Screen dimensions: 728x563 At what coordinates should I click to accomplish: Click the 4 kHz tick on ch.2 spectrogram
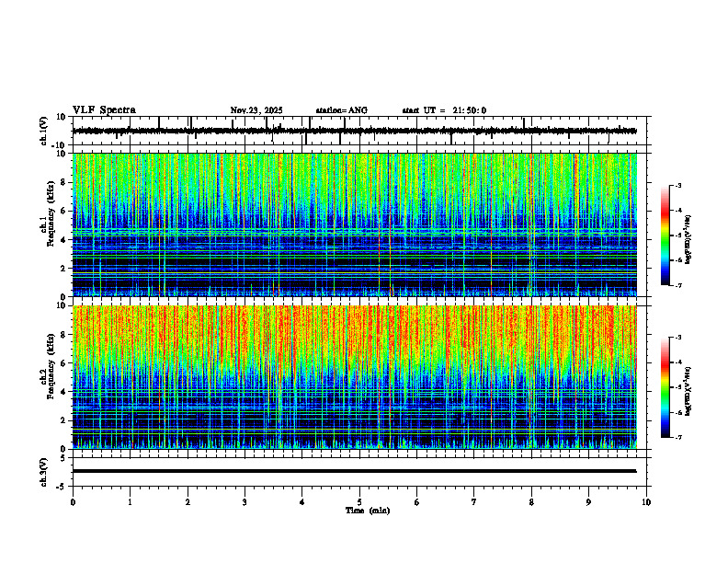point(64,392)
